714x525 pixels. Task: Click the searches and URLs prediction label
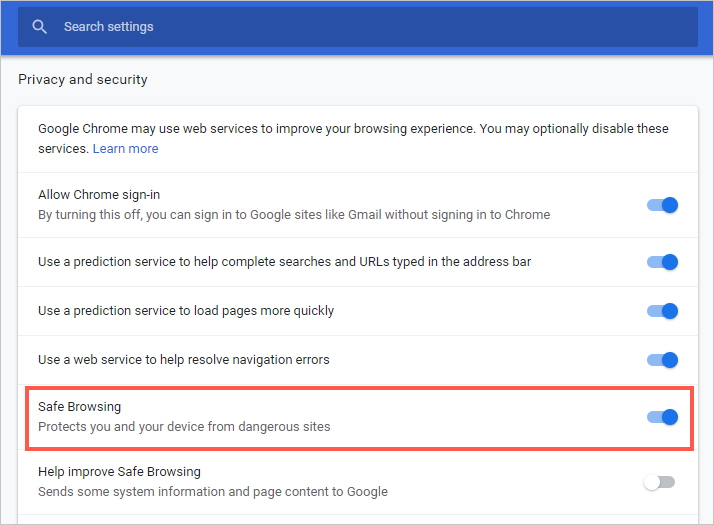tap(284, 262)
